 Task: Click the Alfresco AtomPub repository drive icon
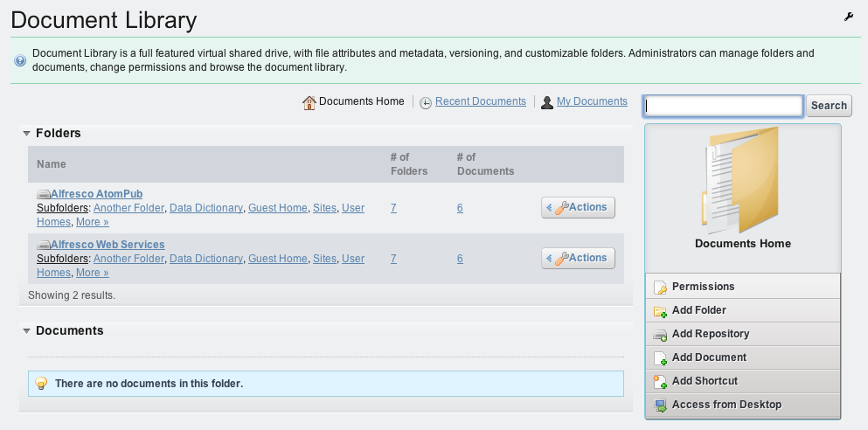point(44,194)
